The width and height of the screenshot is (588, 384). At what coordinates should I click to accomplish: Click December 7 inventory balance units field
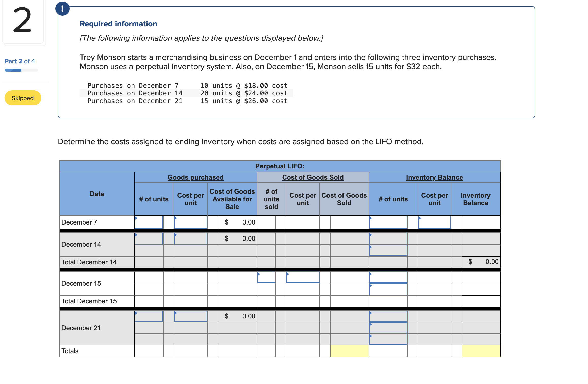[388, 222]
